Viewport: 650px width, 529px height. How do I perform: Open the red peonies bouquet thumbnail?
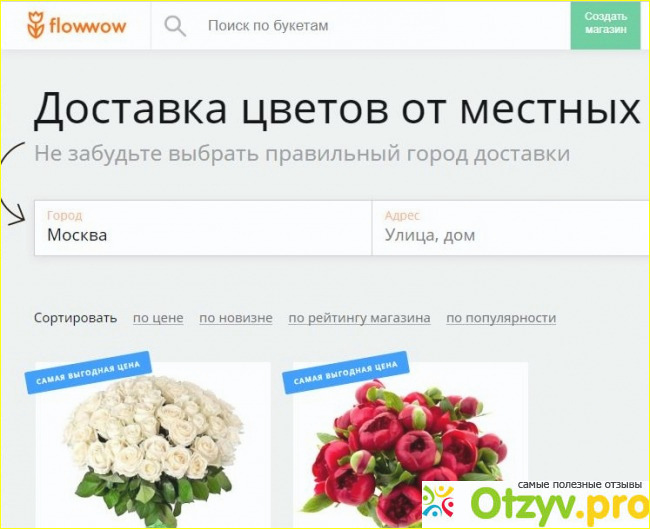tap(411, 445)
